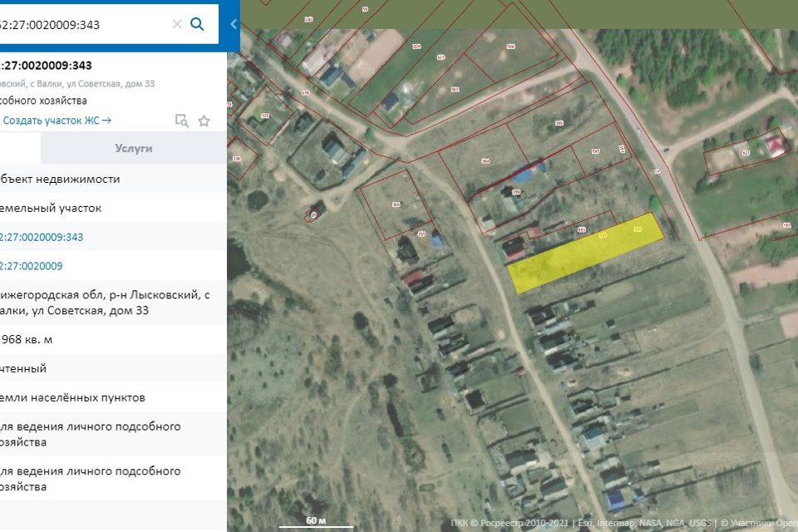Select parcel labeled 399 on the map

pos(515,193)
